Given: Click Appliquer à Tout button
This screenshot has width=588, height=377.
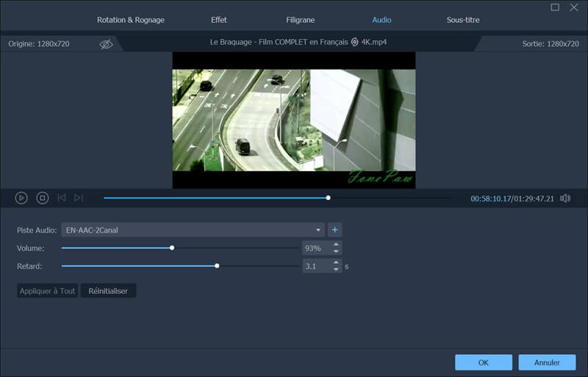Looking at the screenshot, I should pyautogui.click(x=47, y=291).
